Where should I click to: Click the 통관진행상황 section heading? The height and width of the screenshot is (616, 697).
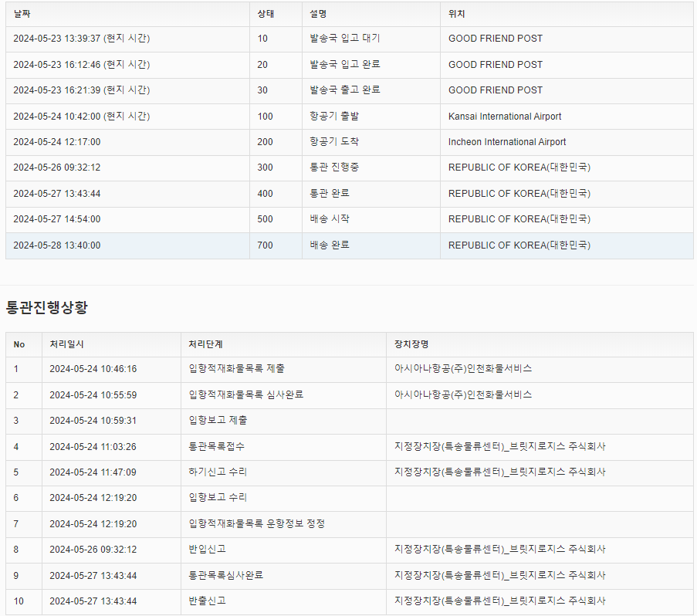point(46,307)
